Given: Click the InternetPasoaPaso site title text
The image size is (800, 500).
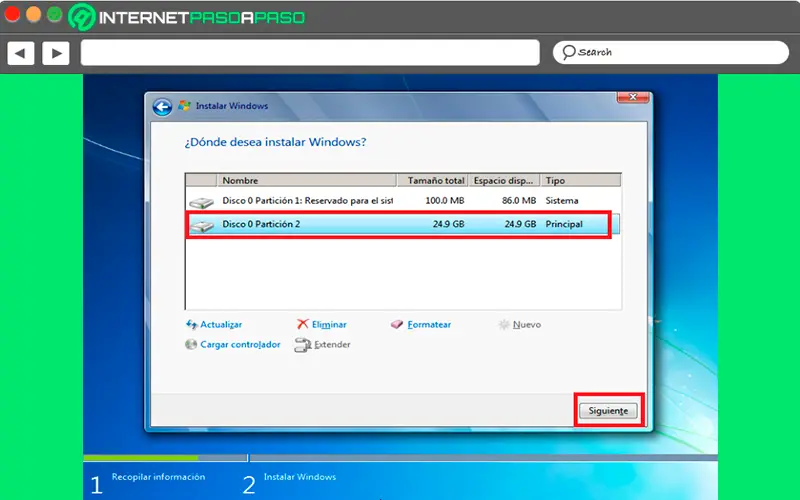Looking at the screenshot, I should tap(202, 18).
